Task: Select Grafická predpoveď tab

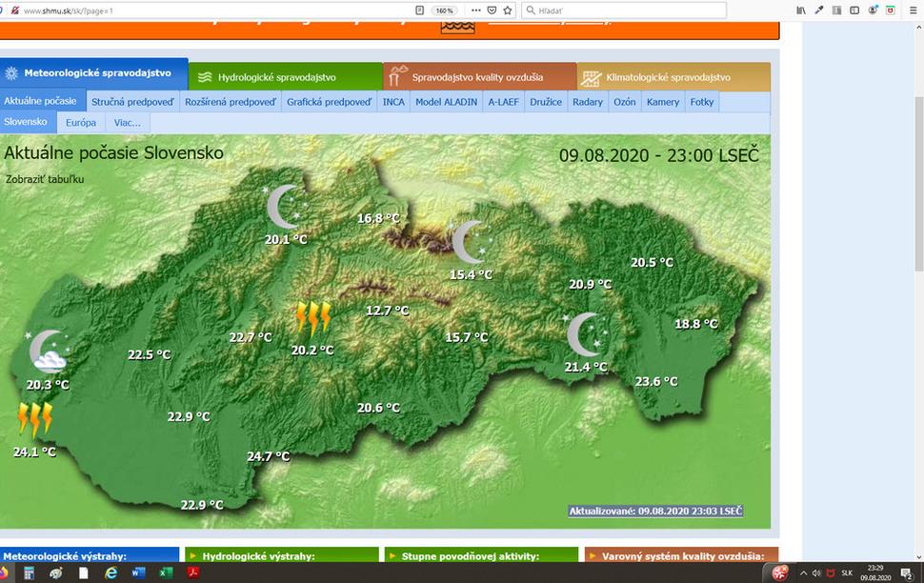Action: (x=330, y=102)
